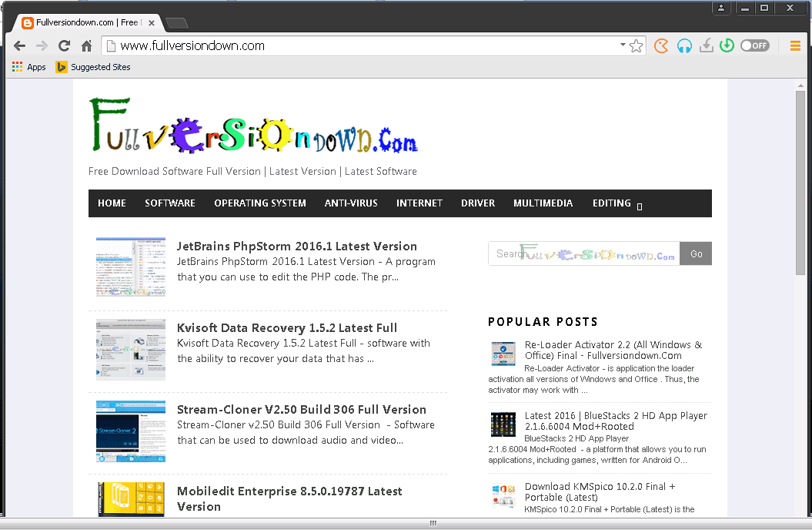
Task: Open Suggested Sites bookmark
Action: tap(94, 67)
